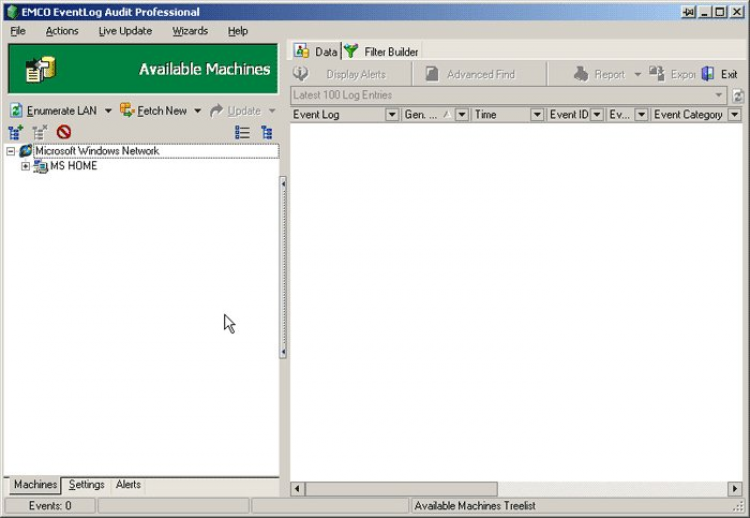
Task: Click the Filter Builder funnel icon
Action: pos(351,51)
